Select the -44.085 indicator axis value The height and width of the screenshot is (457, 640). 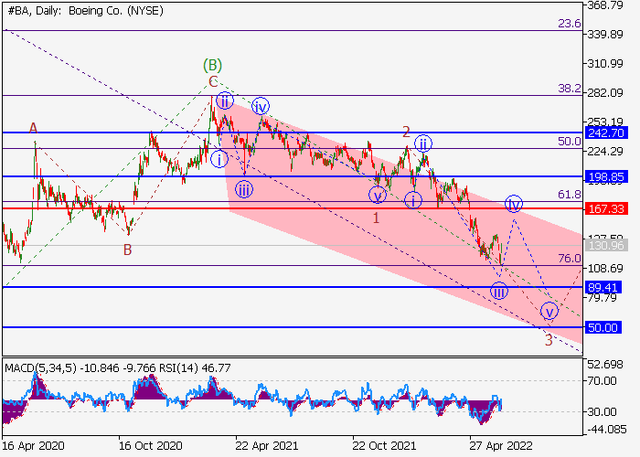606,429
